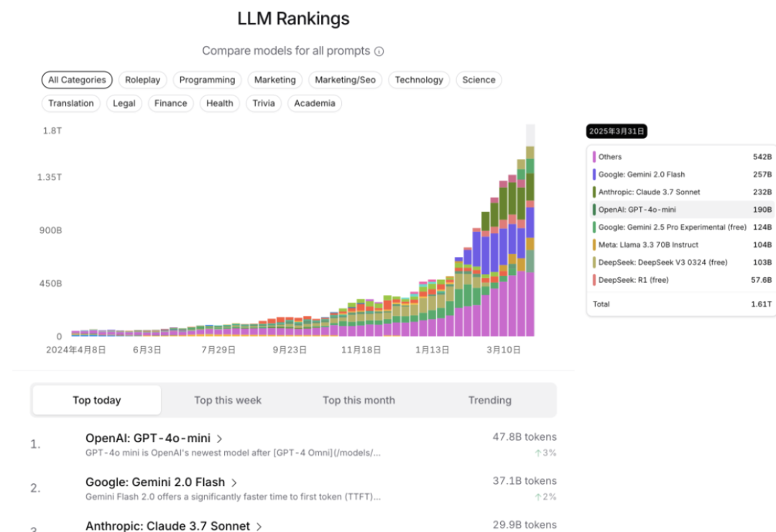Select the Translation category chip
The width and height of the screenshot is (776, 532).
pyautogui.click(x=70, y=103)
